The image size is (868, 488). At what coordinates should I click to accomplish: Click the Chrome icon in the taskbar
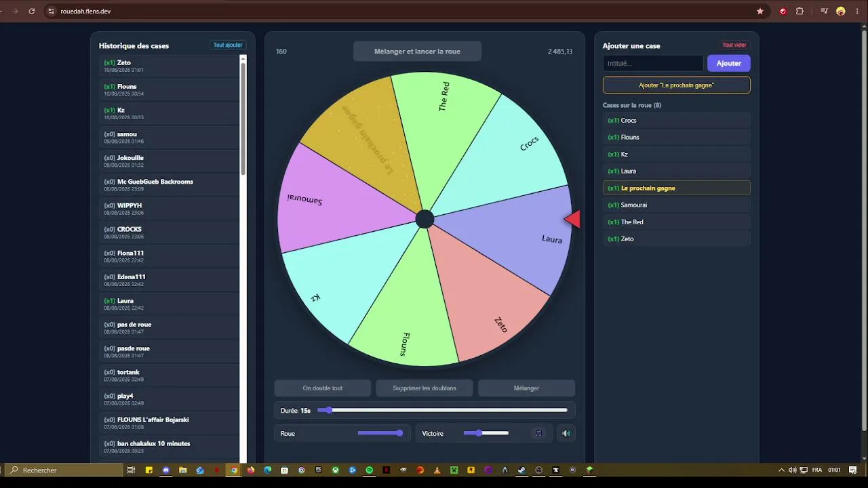234,470
